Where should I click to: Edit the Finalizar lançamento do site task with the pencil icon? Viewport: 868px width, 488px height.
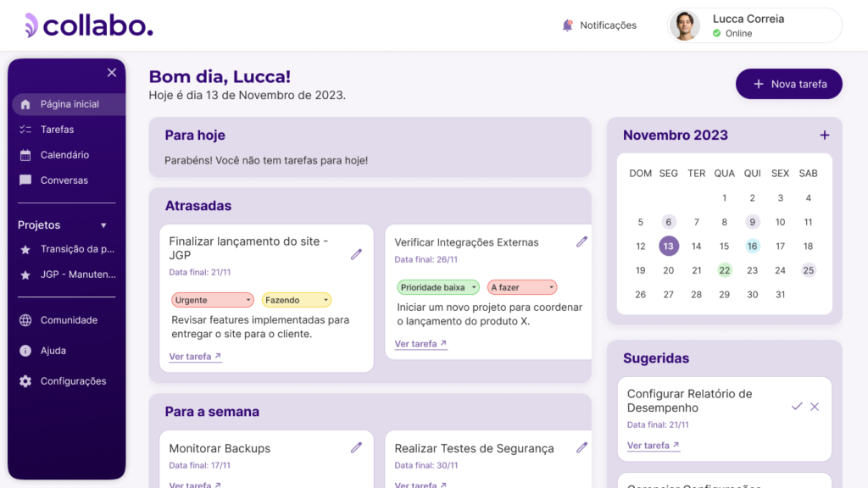(x=356, y=254)
